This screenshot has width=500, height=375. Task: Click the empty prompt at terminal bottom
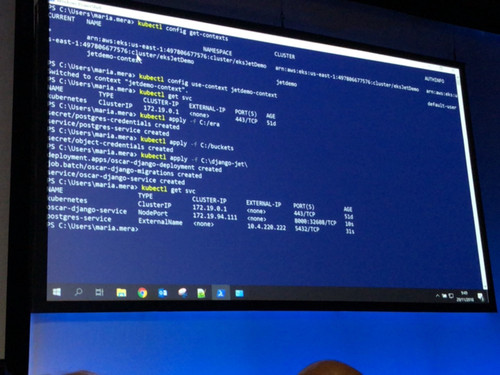coord(92,227)
